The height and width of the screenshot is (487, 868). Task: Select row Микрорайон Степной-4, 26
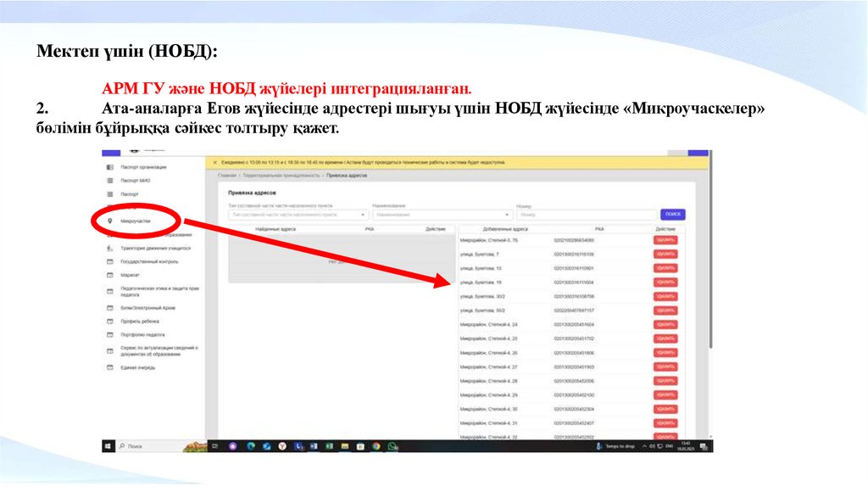click(x=571, y=353)
